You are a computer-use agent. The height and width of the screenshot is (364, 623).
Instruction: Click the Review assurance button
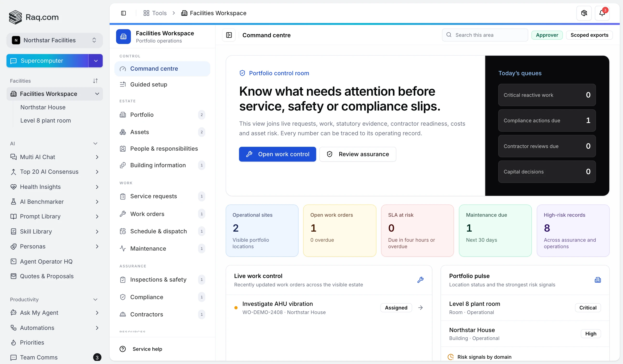point(358,154)
